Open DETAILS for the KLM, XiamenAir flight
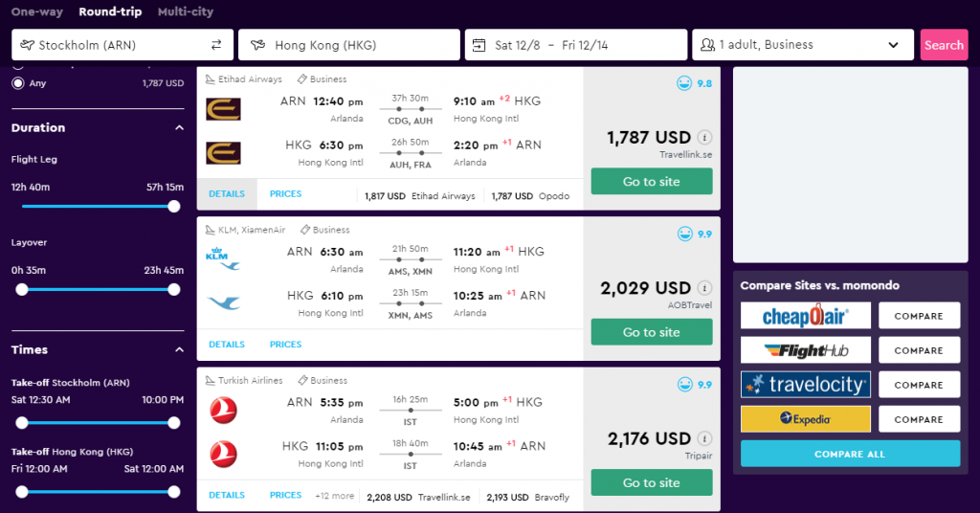 click(227, 345)
